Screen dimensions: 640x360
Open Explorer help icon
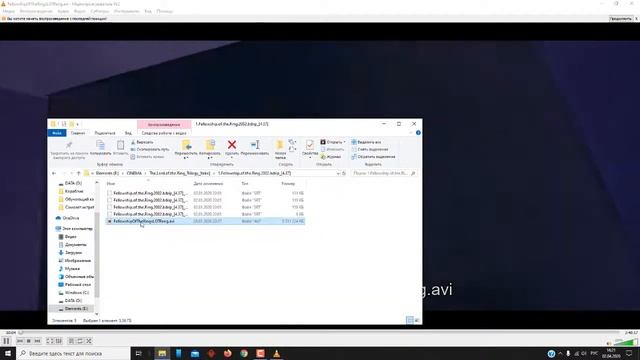[418, 133]
